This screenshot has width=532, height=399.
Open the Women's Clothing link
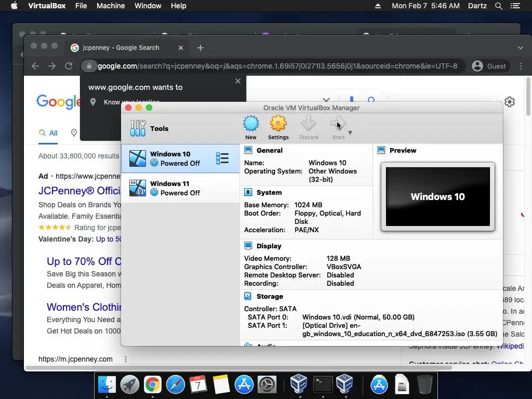tap(84, 307)
